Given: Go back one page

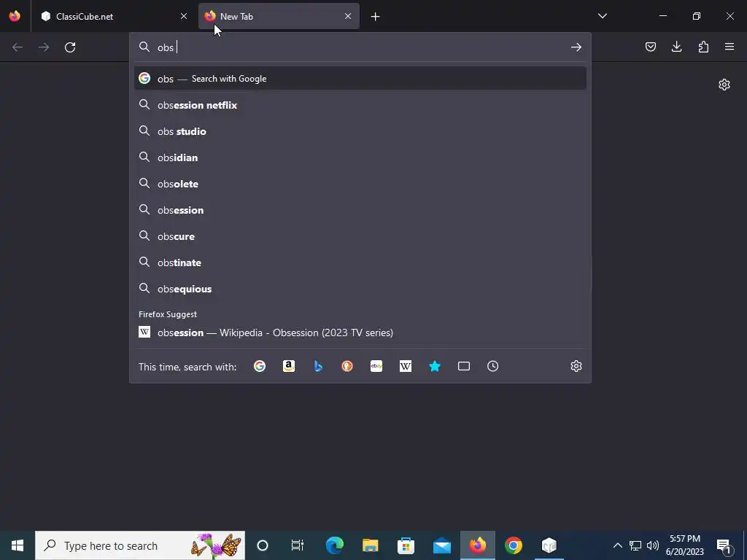Looking at the screenshot, I should [18, 47].
